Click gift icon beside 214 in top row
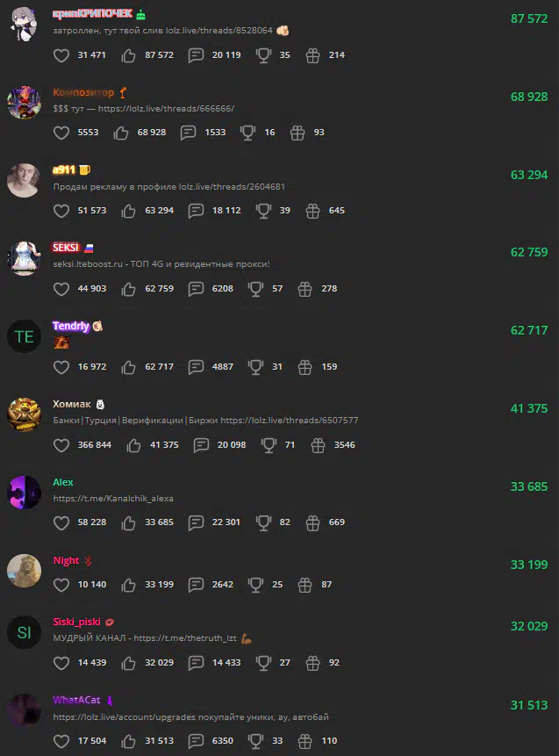The height and width of the screenshot is (756, 559). [x=312, y=55]
